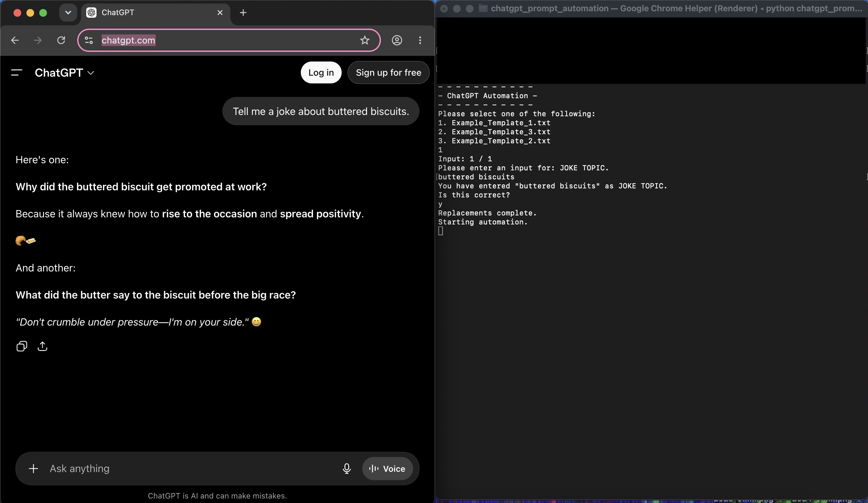Select the ChatGPT browser tab

tap(155, 13)
